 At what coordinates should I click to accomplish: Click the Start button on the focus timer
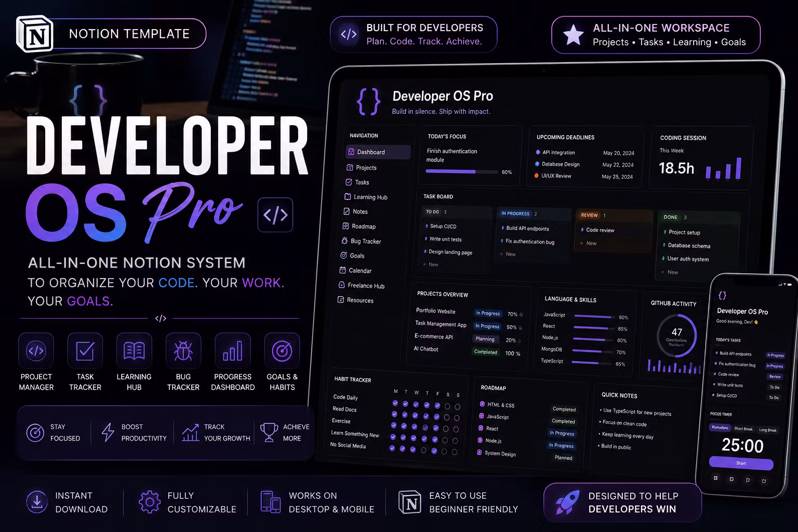coord(741,463)
